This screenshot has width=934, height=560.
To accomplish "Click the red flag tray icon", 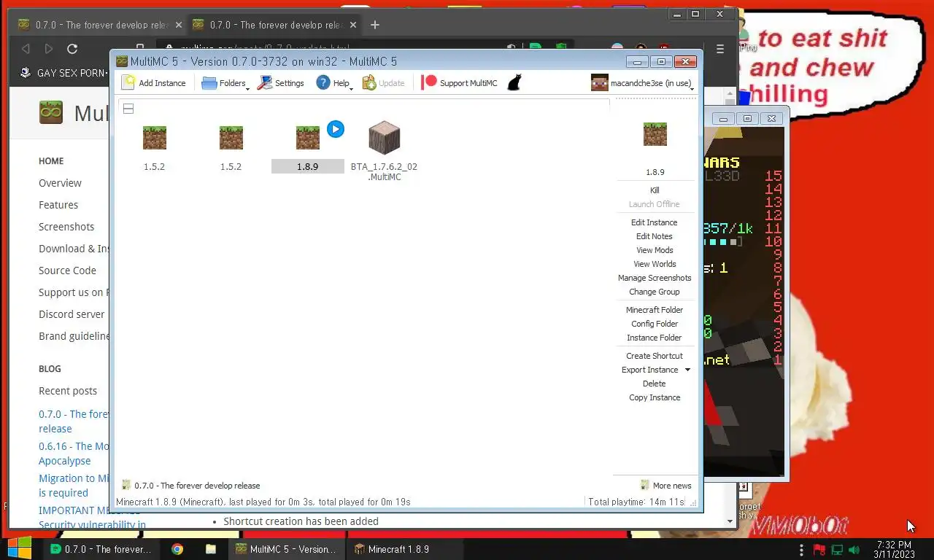I will [819, 549].
